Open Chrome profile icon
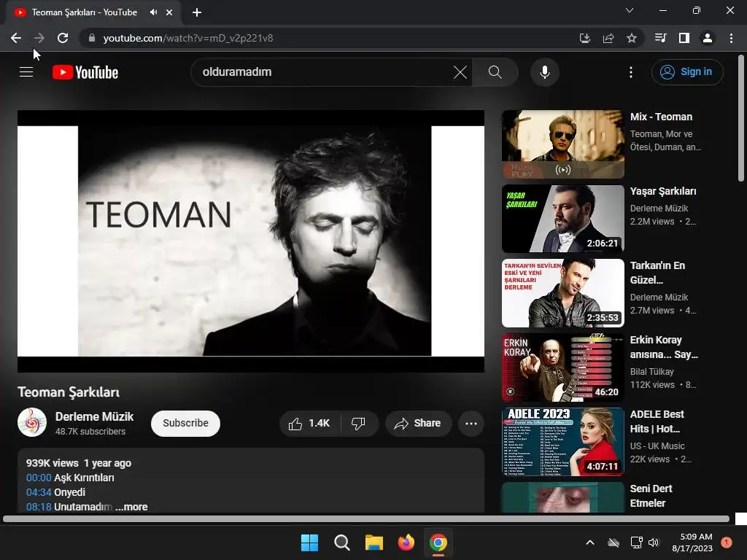Screen dimensions: 747x560 pos(708,38)
